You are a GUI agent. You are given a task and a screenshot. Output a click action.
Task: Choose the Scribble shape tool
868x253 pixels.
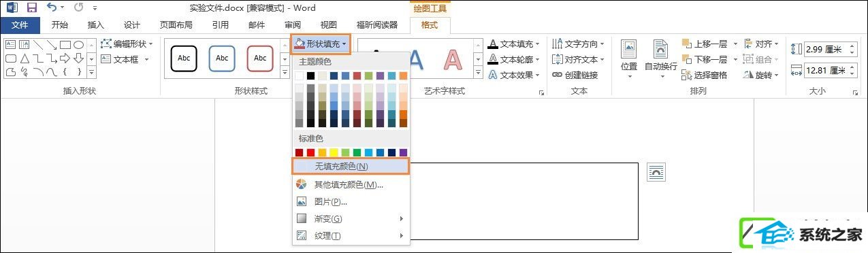click(x=25, y=72)
